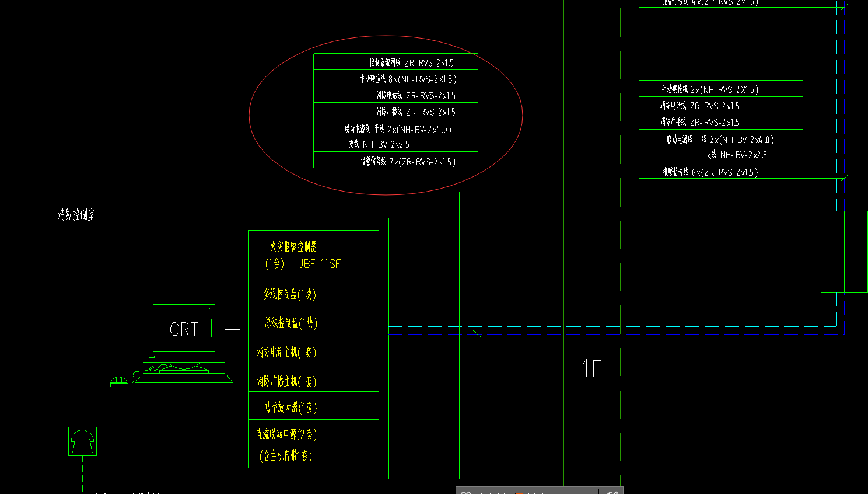Screen dimensions: 868x494
Task: Click the 控制器组网线 ZR-RVS-2x1.5 row
Action: pyautogui.click(x=395, y=62)
